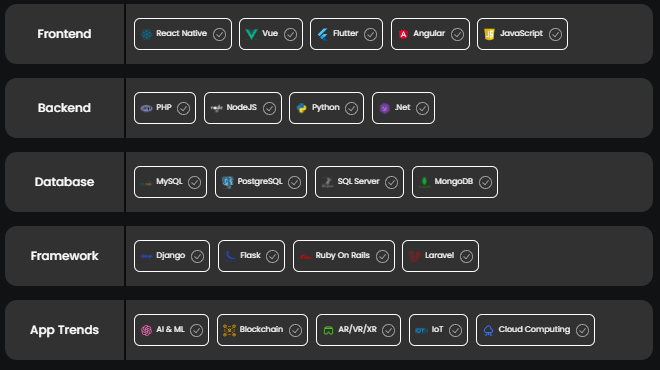This screenshot has height=370, width=660.
Task: Click the green Vue logo icon
Action: [x=251, y=34]
